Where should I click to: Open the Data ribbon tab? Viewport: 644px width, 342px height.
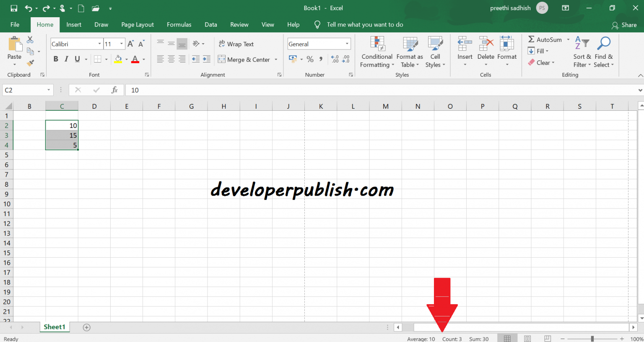pos(211,24)
